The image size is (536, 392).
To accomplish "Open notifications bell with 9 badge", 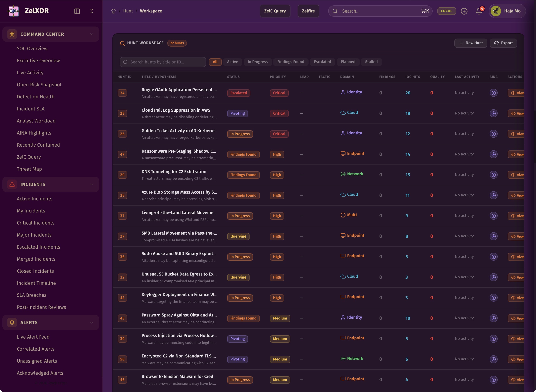I will tap(479, 11).
